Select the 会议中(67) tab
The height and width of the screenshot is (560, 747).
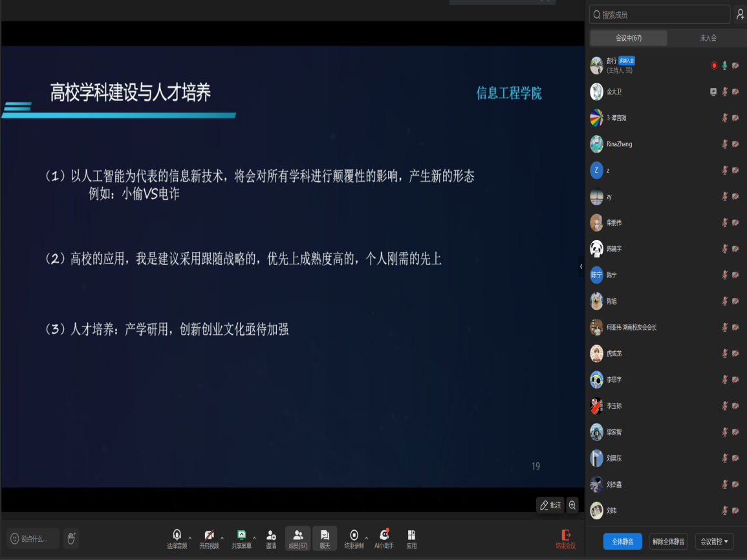tap(629, 38)
